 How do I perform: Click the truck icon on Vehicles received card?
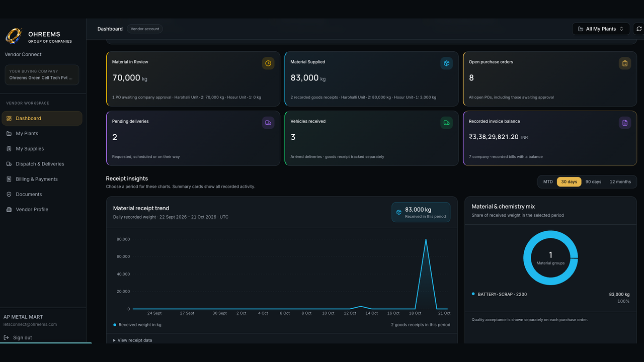446,123
